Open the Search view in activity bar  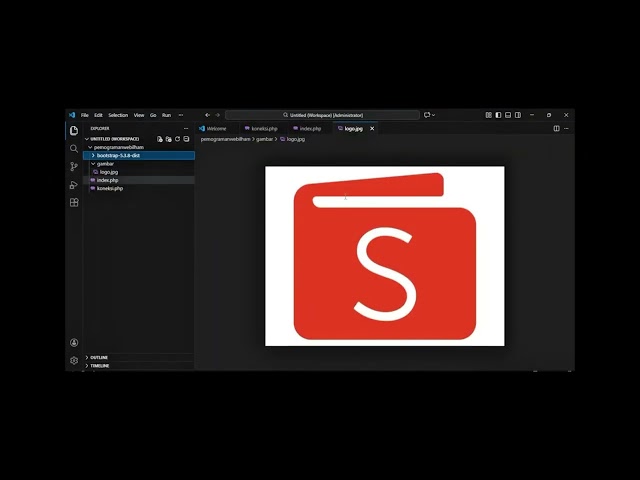tap(74, 149)
